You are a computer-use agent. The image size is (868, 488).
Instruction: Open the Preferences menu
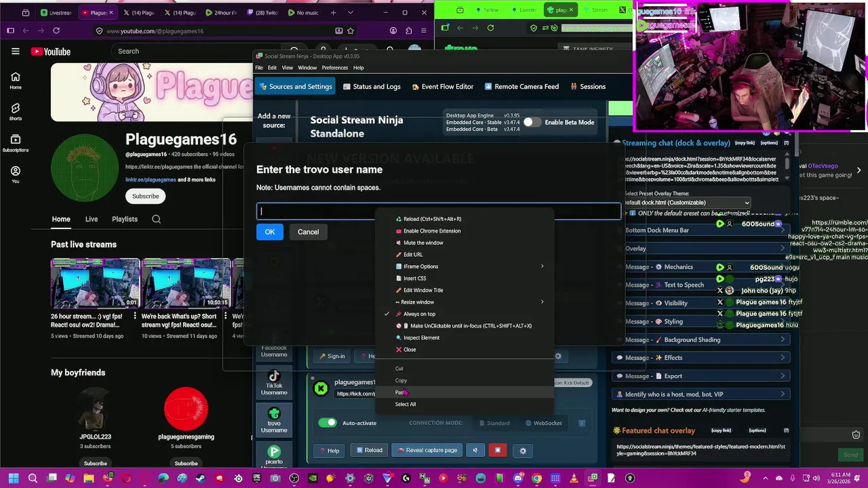pyautogui.click(x=335, y=68)
